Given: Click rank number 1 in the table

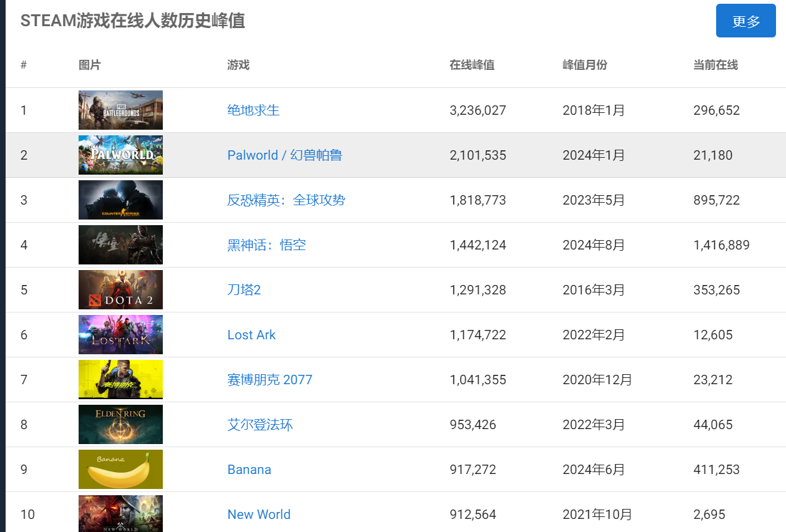Looking at the screenshot, I should tap(24, 110).
